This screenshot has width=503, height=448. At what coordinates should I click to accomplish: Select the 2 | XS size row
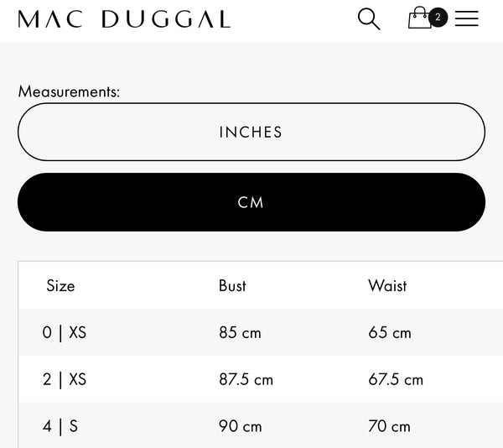point(65,379)
